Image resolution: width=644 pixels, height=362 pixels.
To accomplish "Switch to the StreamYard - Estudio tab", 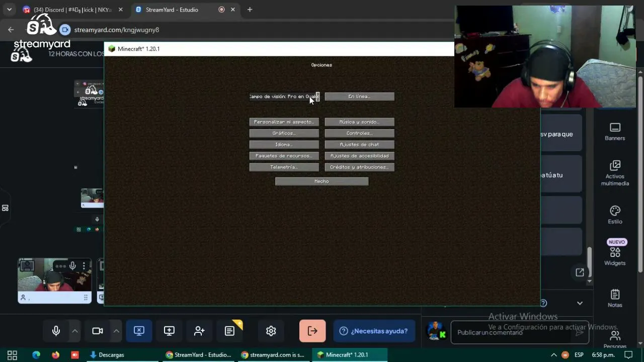I will 181,10.
